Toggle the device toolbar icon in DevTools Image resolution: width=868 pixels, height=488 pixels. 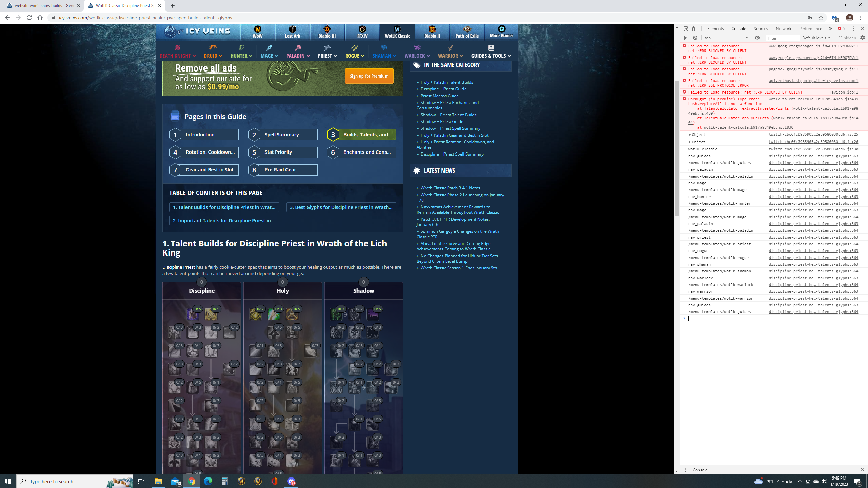coord(695,29)
